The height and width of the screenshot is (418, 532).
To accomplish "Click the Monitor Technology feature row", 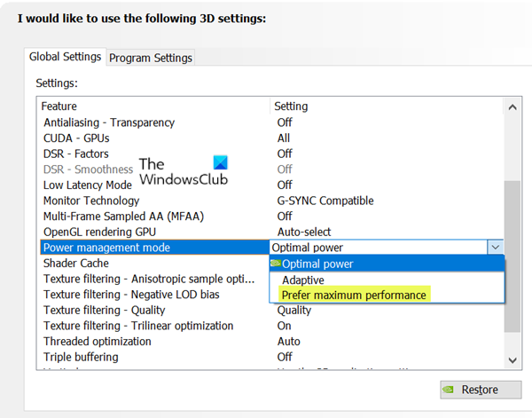I will click(x=92, y=201).
